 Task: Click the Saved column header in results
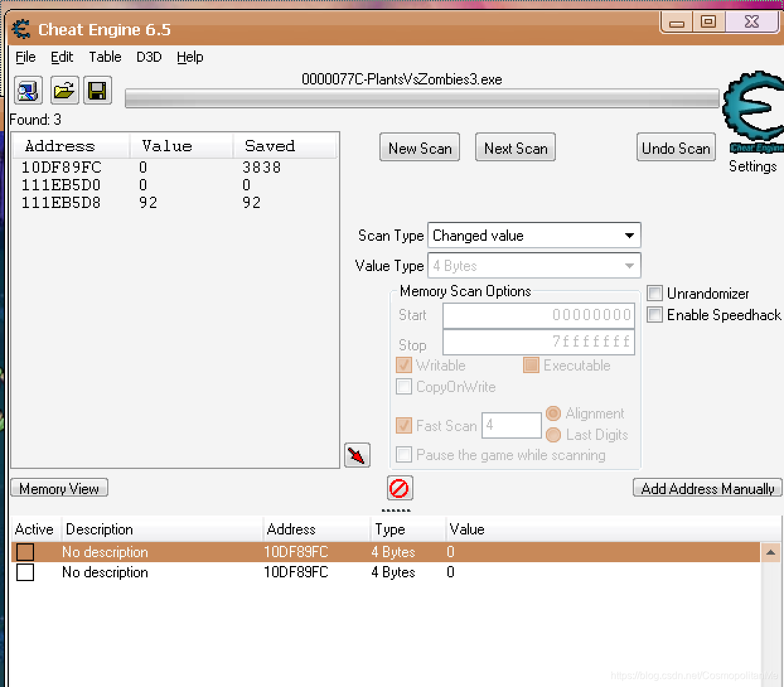click(x=285, y=146)
